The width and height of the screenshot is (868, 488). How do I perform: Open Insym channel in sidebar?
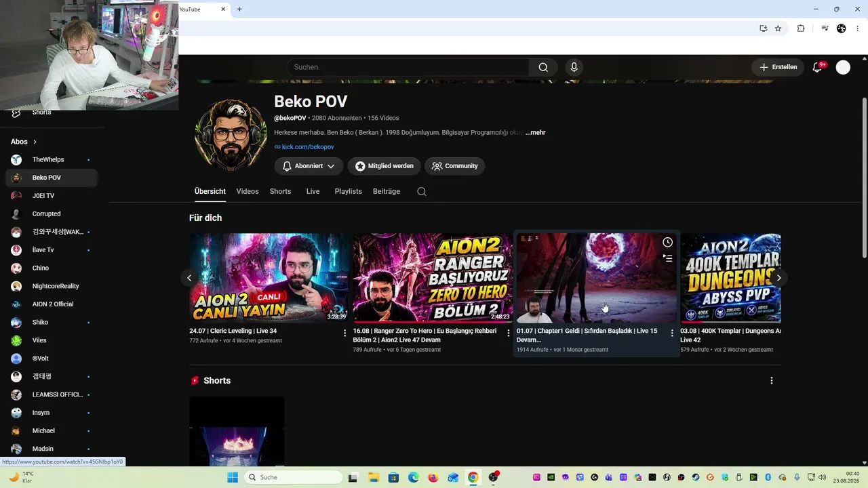[x=52, y=413]
